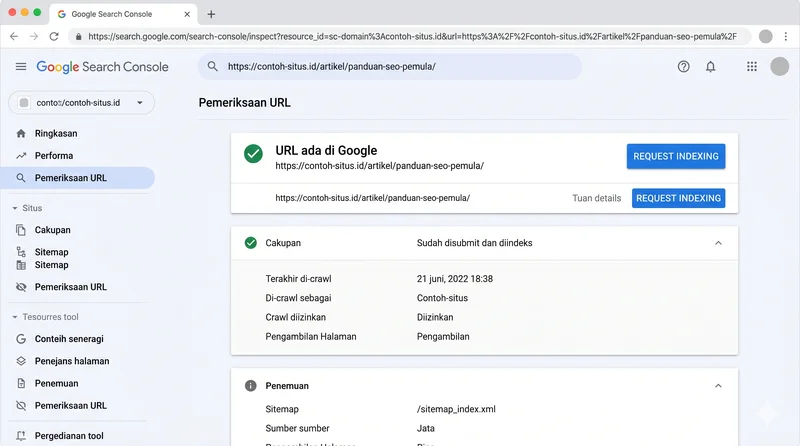Click Sudah disubmit dan diindeks status
This screenshot has height=446, width=800.
coord(474,243)
